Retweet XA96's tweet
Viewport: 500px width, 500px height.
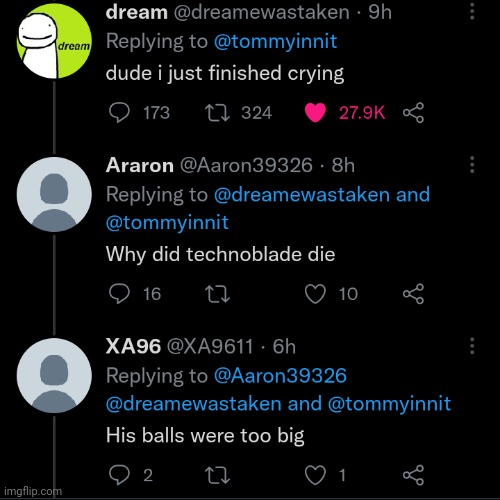tap(217, 475)
